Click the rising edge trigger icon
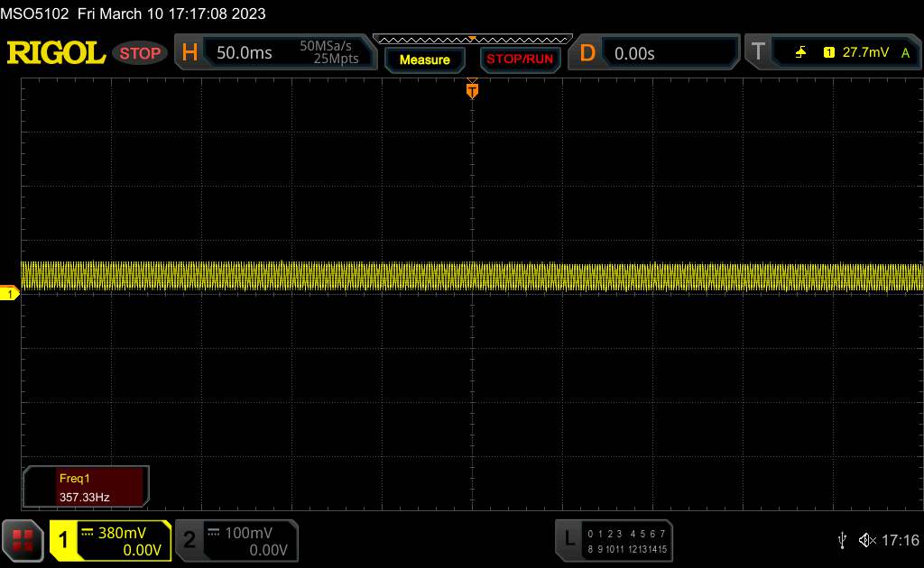Image resolution: width=924 pixels, height=568 pixels. coord(800,52)
